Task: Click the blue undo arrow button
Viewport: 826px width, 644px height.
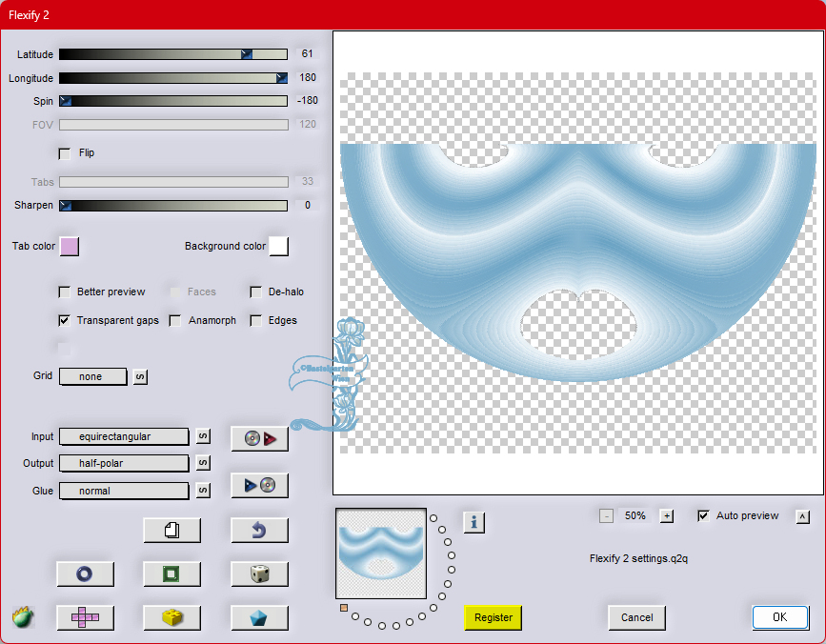Action: click(x=259, y=530)
